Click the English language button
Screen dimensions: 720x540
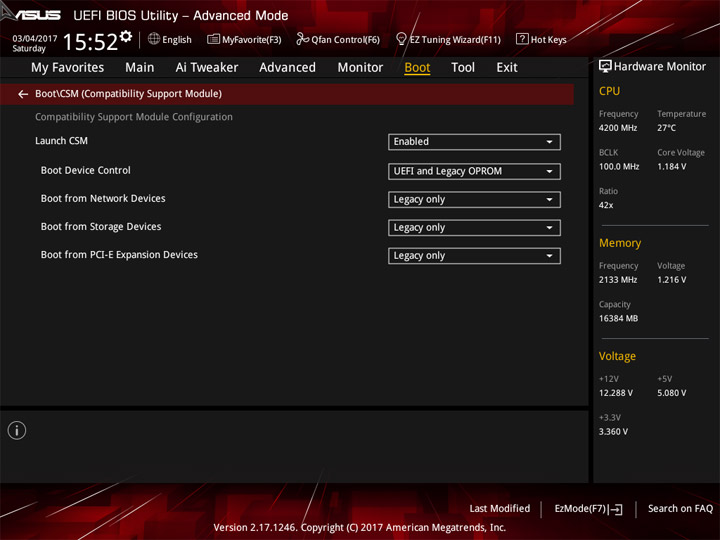coord(177,40)
